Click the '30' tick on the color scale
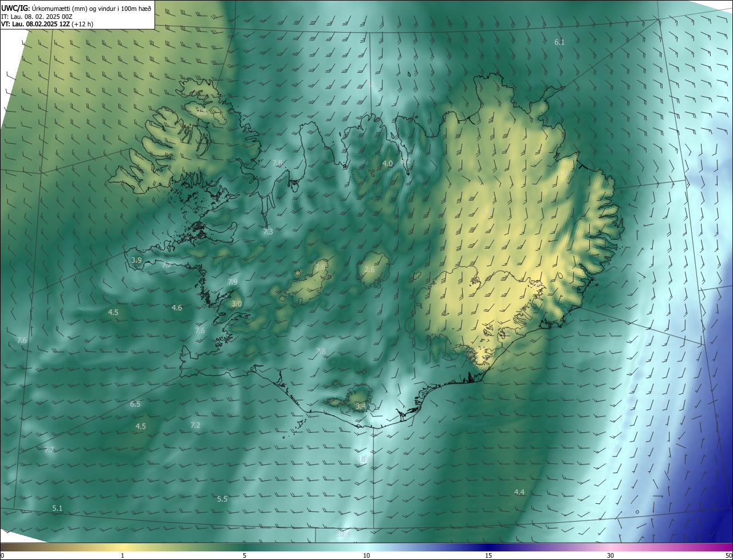The image size is (733, 560). (610, 555)
